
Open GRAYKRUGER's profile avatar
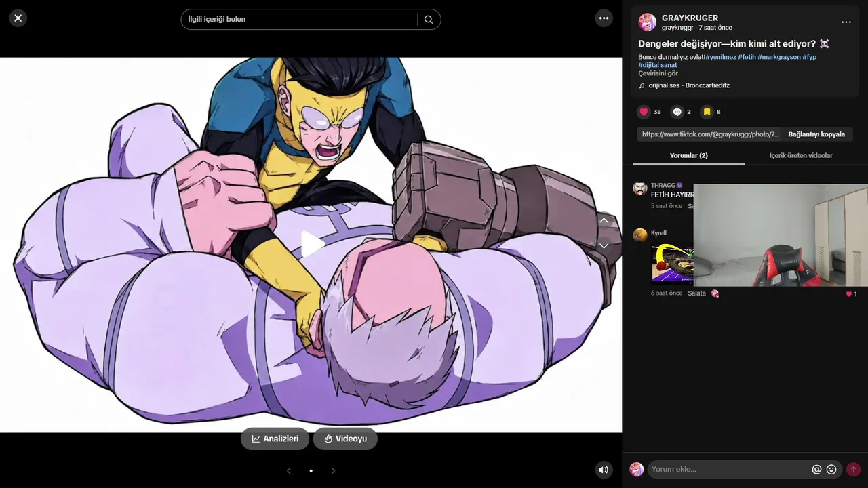pos(648,22)
